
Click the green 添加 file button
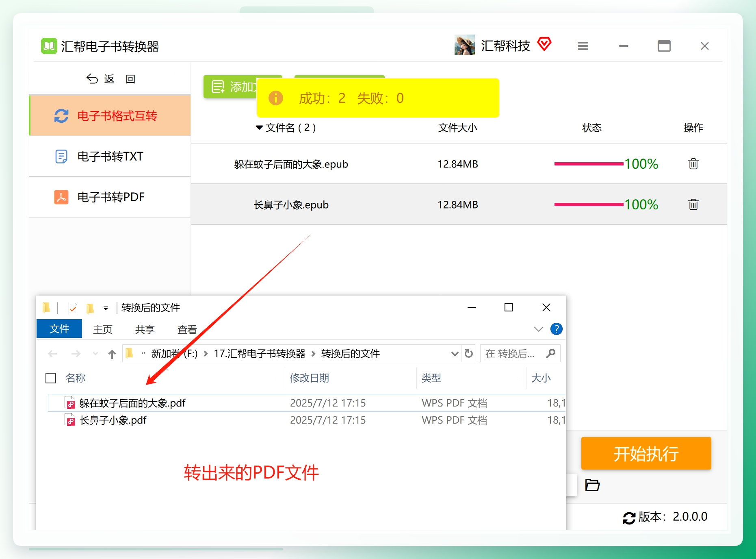click(230, 87)
